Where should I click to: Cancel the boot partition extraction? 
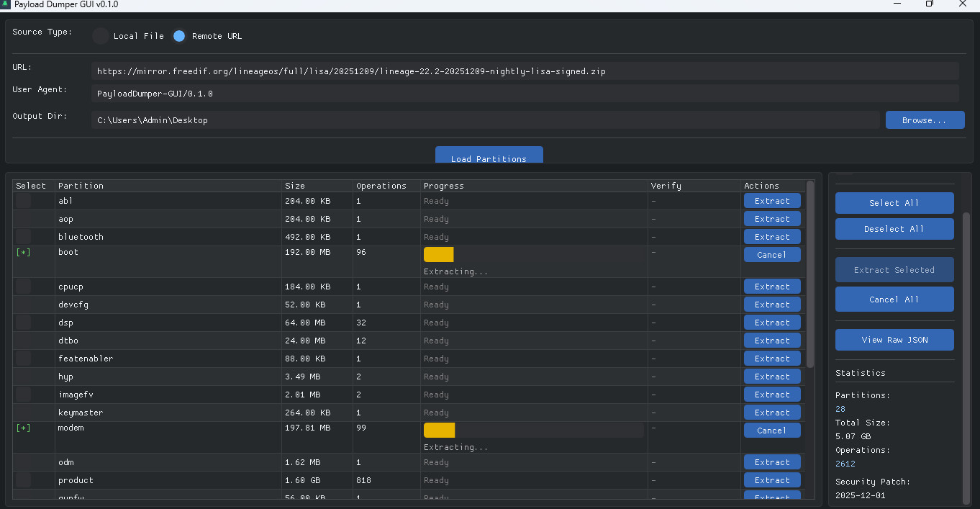coord(771,255)
